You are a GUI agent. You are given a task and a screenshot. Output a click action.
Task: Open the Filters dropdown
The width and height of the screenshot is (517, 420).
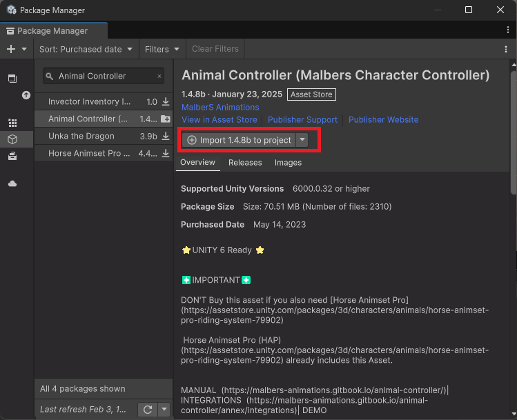click(162, 49)
